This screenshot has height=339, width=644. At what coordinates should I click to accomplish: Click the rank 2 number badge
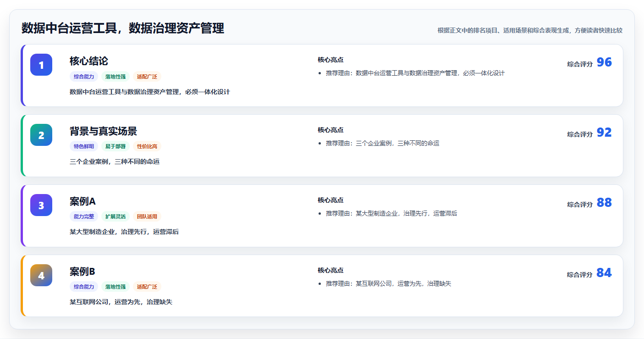[41, 135]
